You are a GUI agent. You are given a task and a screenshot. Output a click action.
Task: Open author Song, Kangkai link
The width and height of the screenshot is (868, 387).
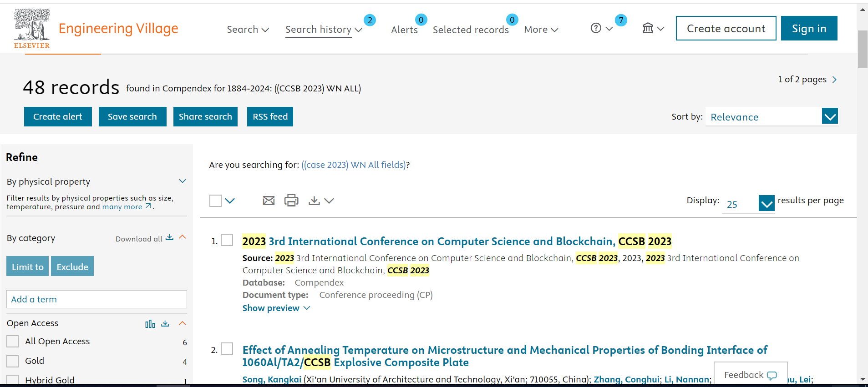[272, 380]
